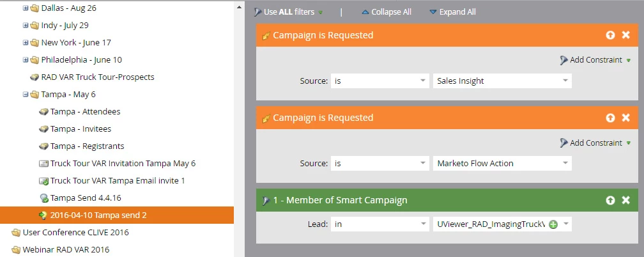This screenshot has width=644, height=257.
Task: Select 2016-04-10 Tampa send 2 in tree
Action: point(98,215)
